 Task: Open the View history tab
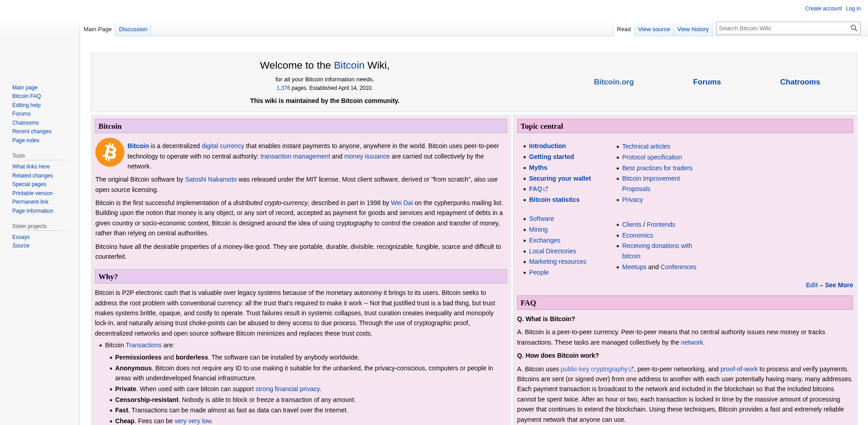tap(693, 29)
